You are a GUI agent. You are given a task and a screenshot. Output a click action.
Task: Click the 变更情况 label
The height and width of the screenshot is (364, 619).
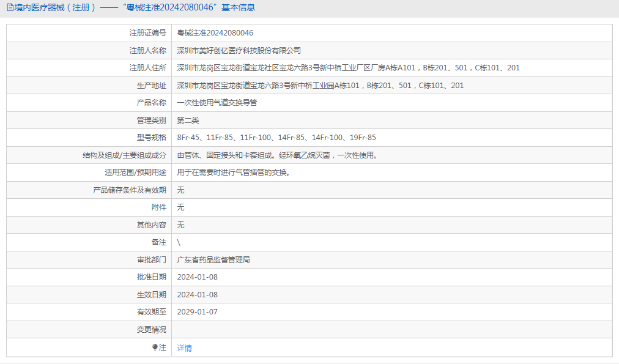click(x=151, y=329)
